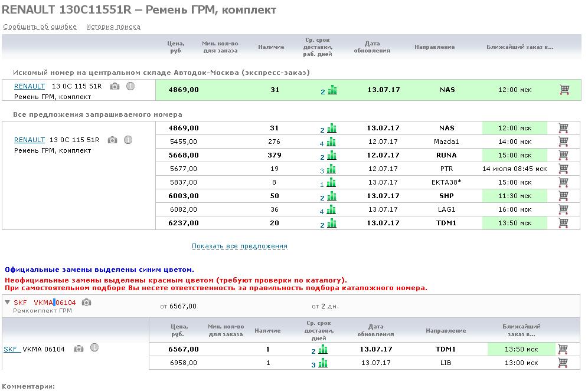Add SKF offer from LIB to cart
The width and height of the screenshot is (588, 391).
(x=563, y=363)
